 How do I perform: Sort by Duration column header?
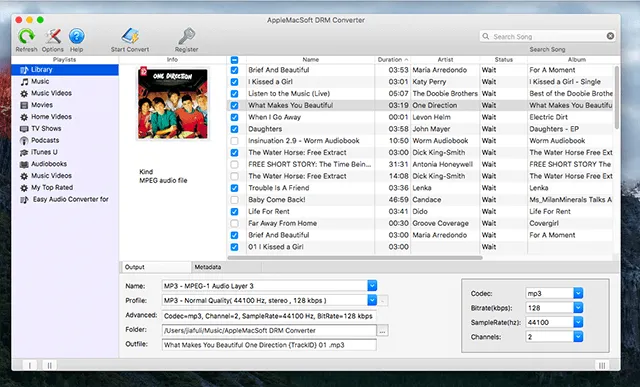tap(392, 60)
